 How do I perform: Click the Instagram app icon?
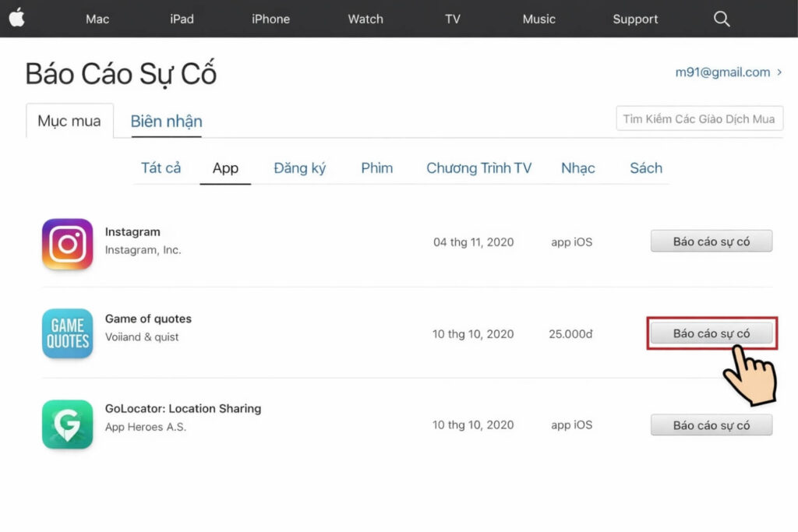click(67, 244)
